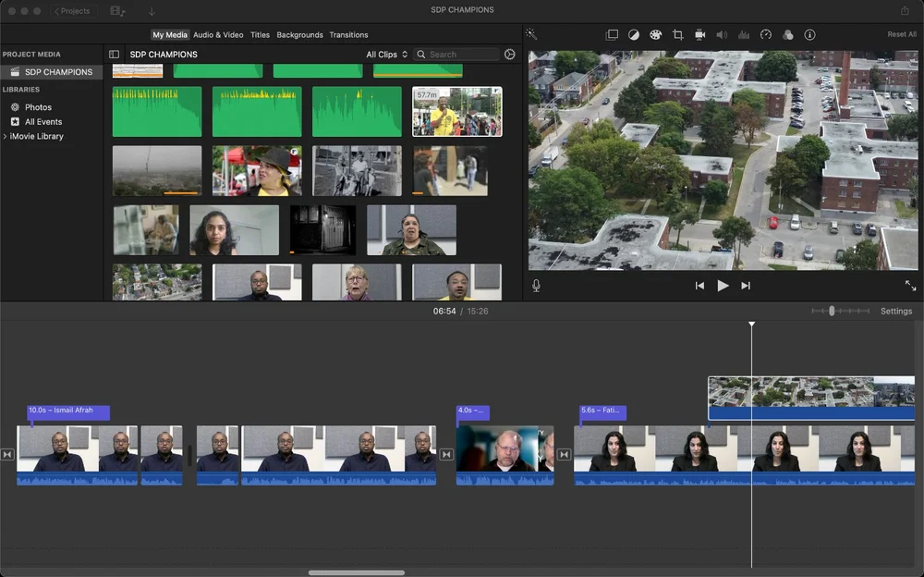Skip to next clip in viewer

(x=746, y=286)
